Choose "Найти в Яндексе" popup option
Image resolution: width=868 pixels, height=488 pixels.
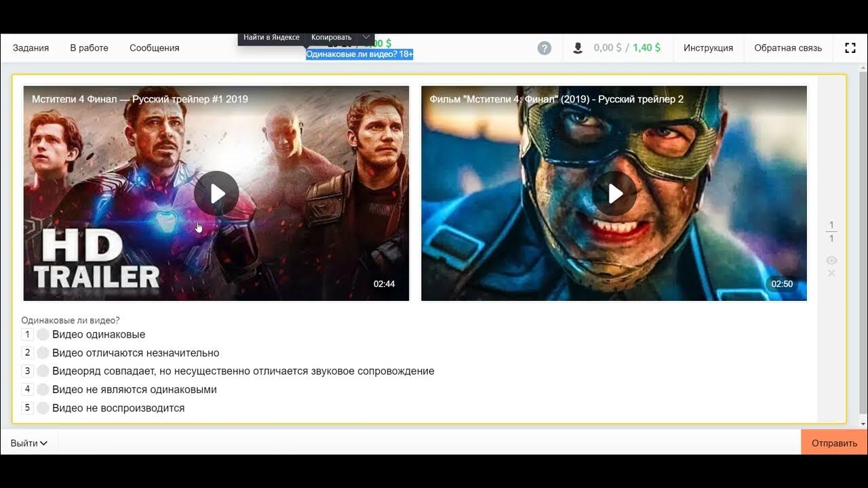coord(271,37)
